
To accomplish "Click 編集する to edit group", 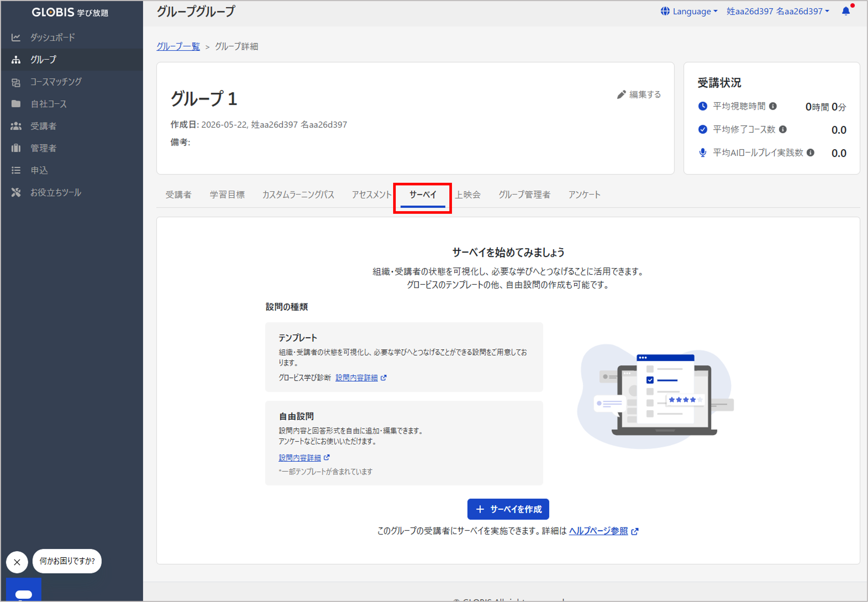I will (x=639, y=94).
